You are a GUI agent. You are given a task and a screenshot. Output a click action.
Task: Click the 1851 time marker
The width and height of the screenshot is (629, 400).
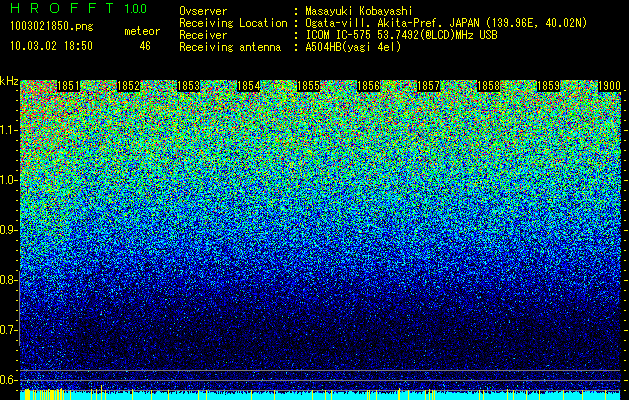click(x=68, y=86)
